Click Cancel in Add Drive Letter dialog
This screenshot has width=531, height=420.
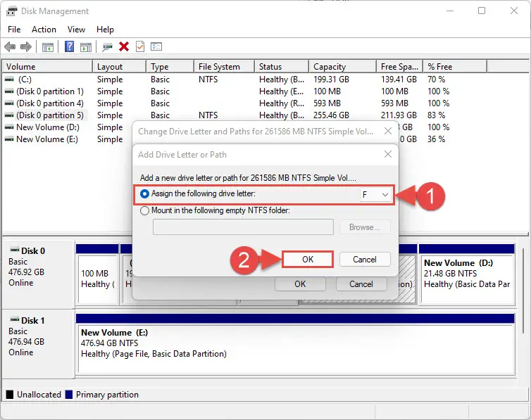[x=365, y=260]
